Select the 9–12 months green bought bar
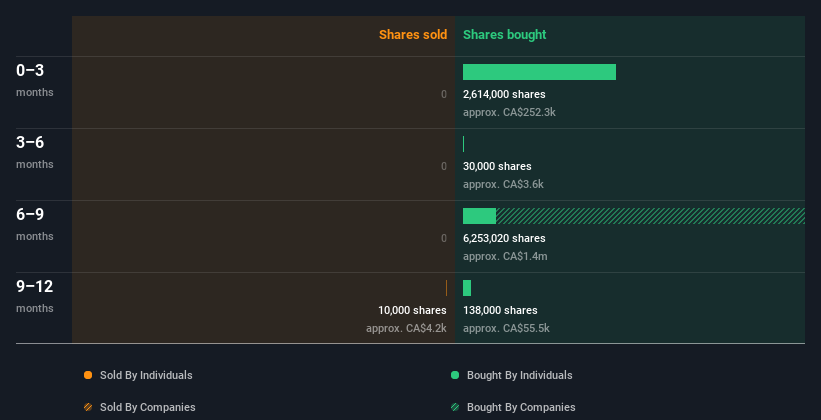 467,288
